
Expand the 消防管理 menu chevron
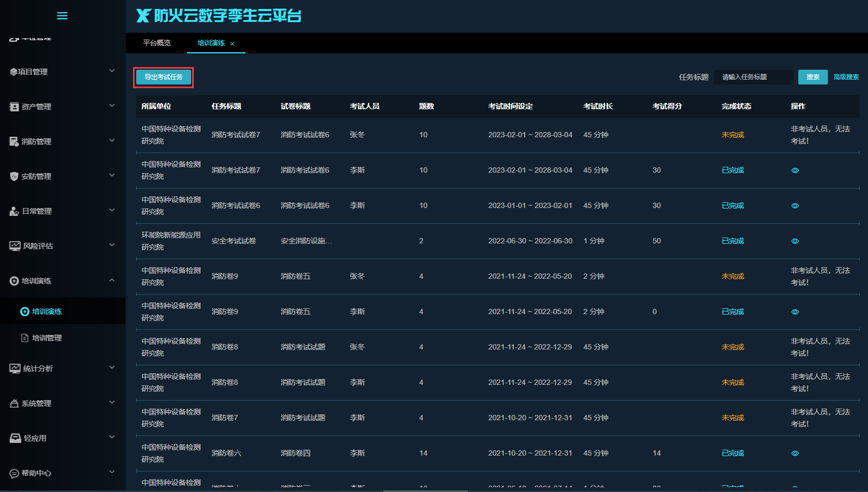[112, 140]
